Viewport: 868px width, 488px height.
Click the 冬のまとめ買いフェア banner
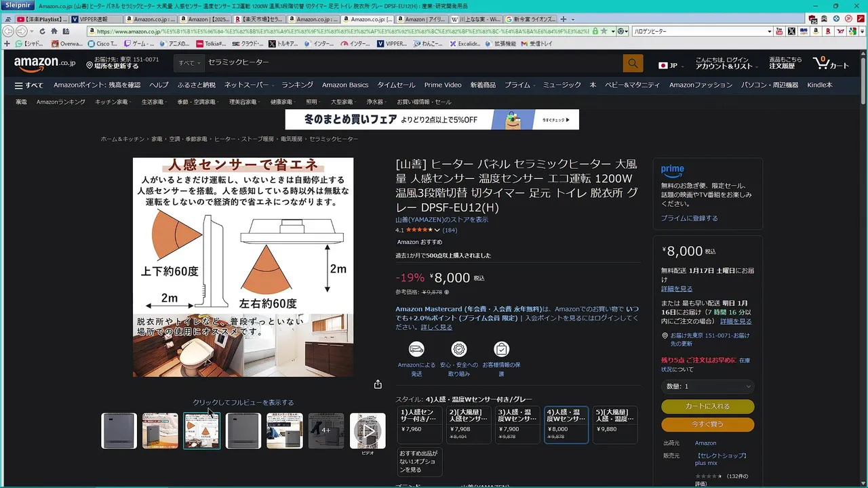click(x=432, y=119)
